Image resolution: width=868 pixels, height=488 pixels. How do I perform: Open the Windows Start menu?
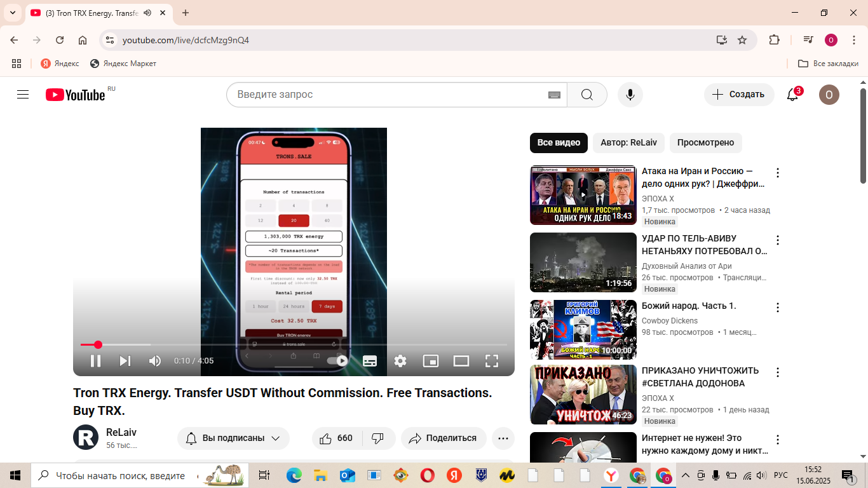pos(15,475)
